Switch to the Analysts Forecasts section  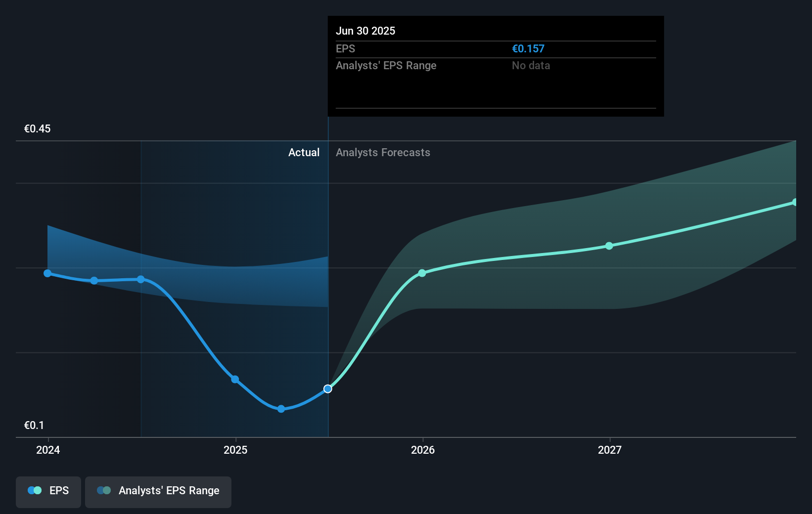383,152
